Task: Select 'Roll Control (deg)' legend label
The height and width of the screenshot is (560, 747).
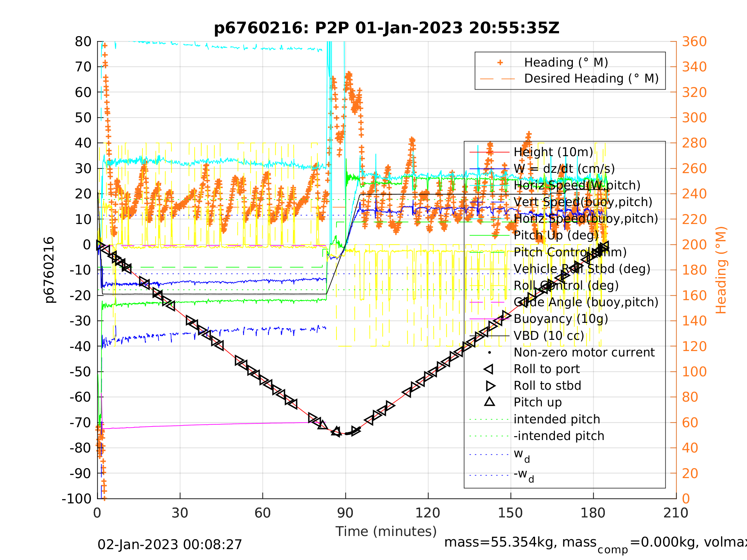Action: tap(566, 285)
